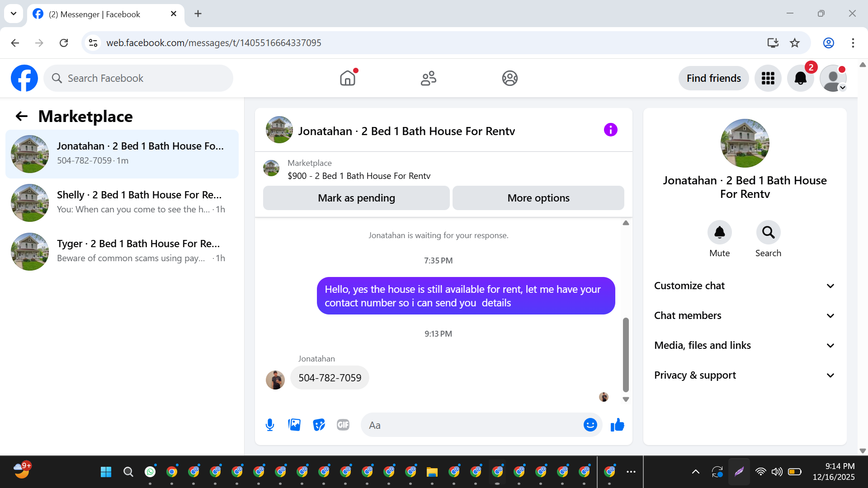Click the address bar URL

click(x=214, y=43)
